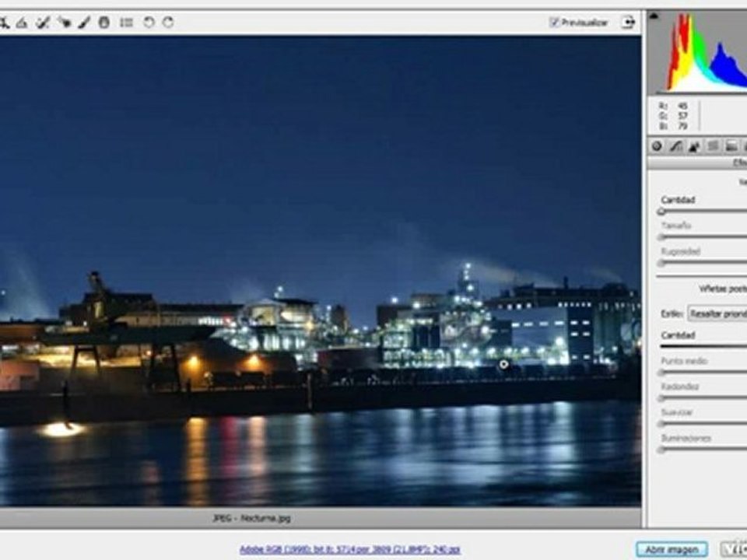The width and height of the screenshot is (747, 560).
Task: Select the Straighten tool
Action: click(x=22, y=23)
